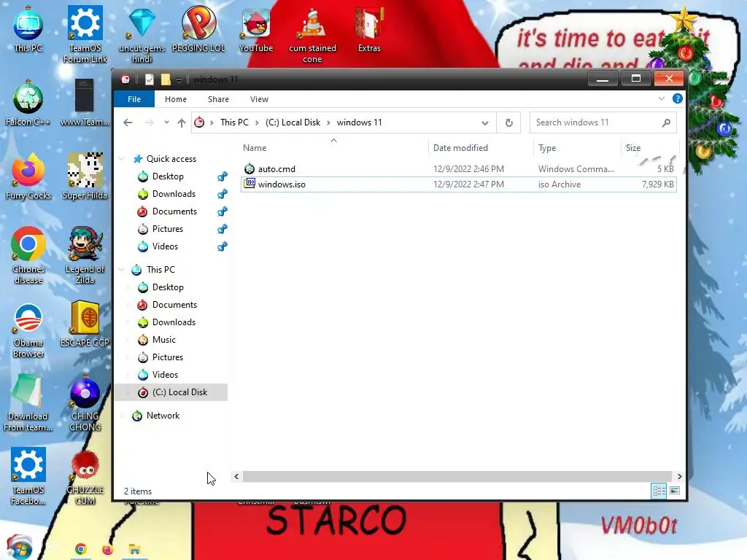This screenshot has height=560, width=747.
Task: Open Desktop under This PC
Action: pyautogui.click(x=168, y=287)
